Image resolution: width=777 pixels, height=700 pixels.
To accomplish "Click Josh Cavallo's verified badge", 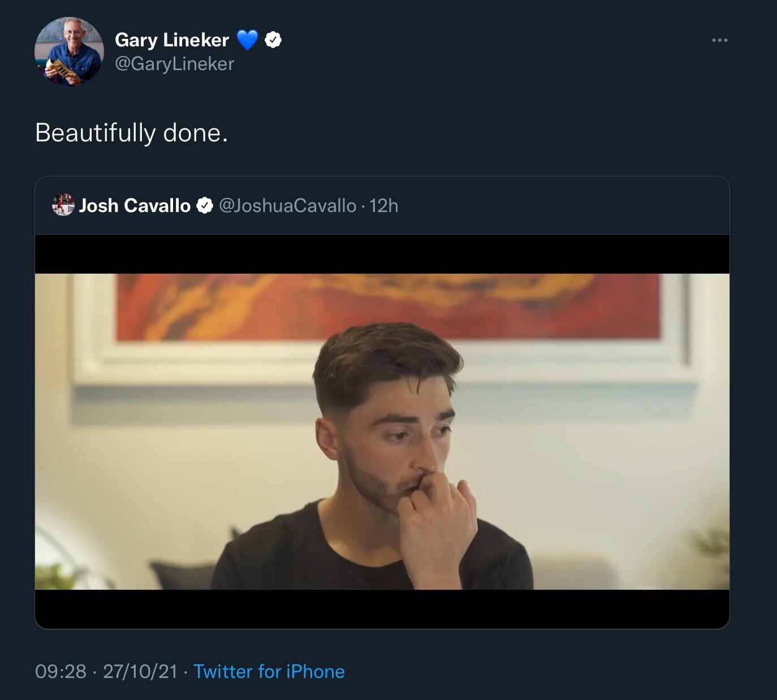I will coord(204,206).
